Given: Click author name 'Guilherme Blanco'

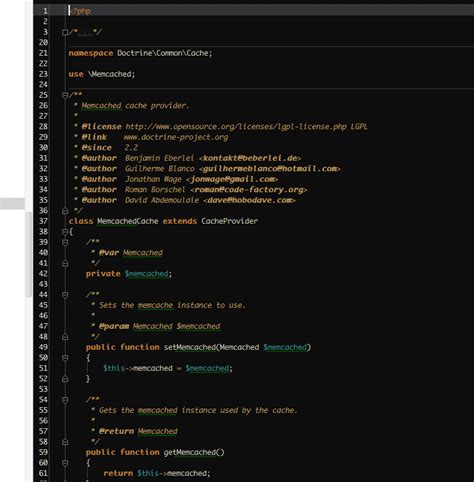Looking at the screenshot, I should 160,169.
